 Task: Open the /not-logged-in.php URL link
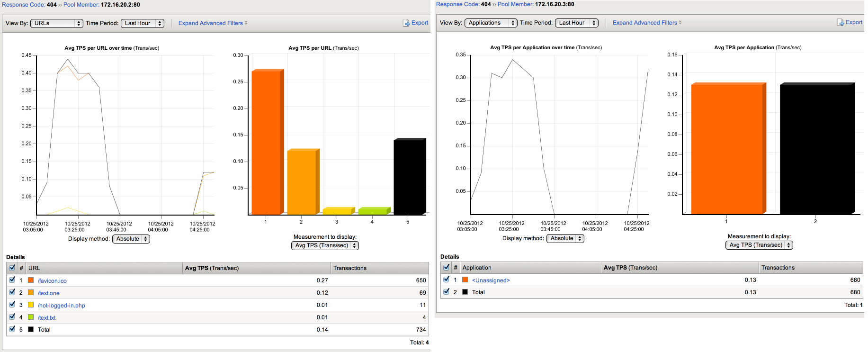[62, 306]
